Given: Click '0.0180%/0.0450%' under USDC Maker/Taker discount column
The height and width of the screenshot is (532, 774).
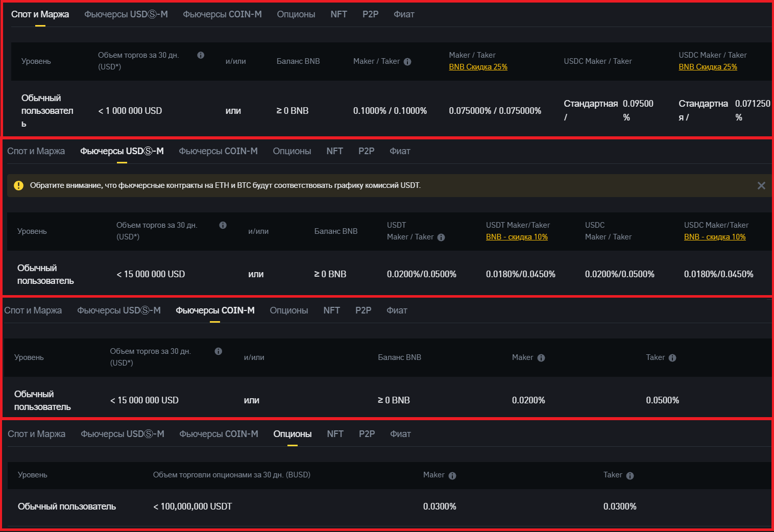Looking at the screenshot, I should click(719, 274).
